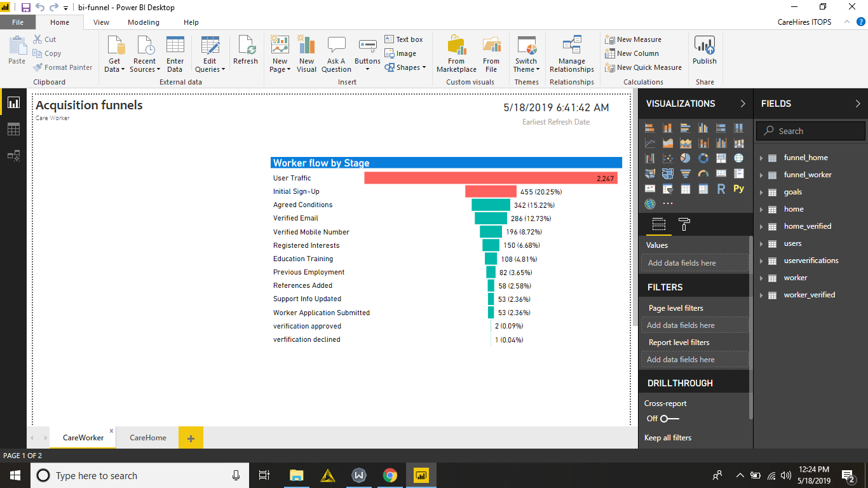The height and width of the screenshot is (488, 868).
Task: Click the Fields search box
Action: pos(811,131)
